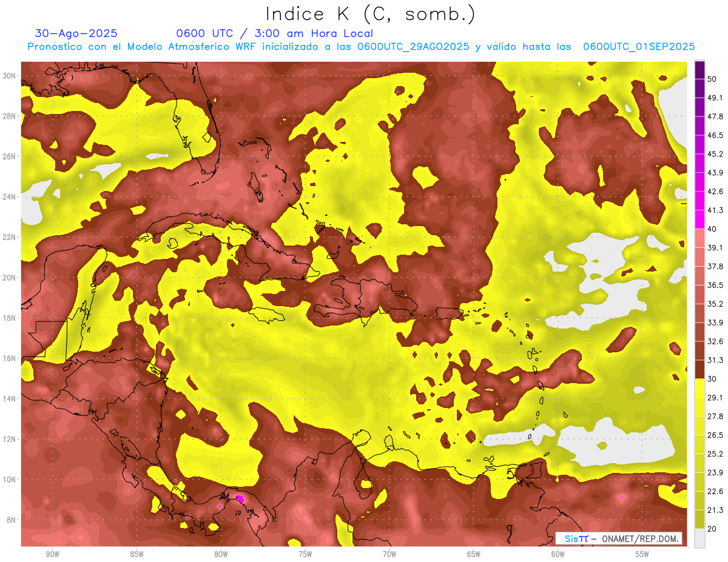Select the dark purple swatch above 50
Image resolution: width=728 pixels, height=562 pixels.
click(x=699, y=70)
